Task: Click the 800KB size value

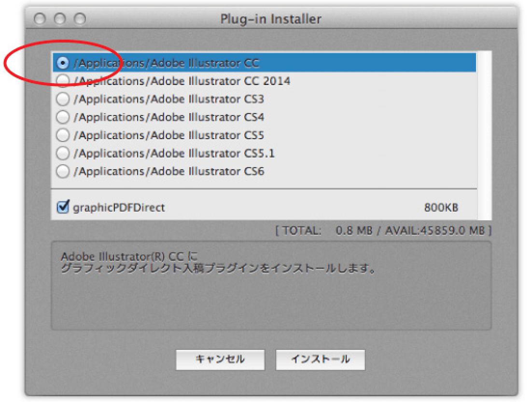Action: [x=441, y=208]
